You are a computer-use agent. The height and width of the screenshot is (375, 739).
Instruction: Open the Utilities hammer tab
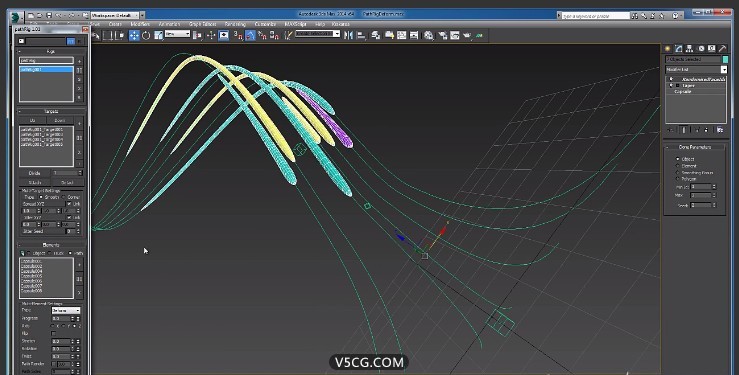(x=722, y=49)
